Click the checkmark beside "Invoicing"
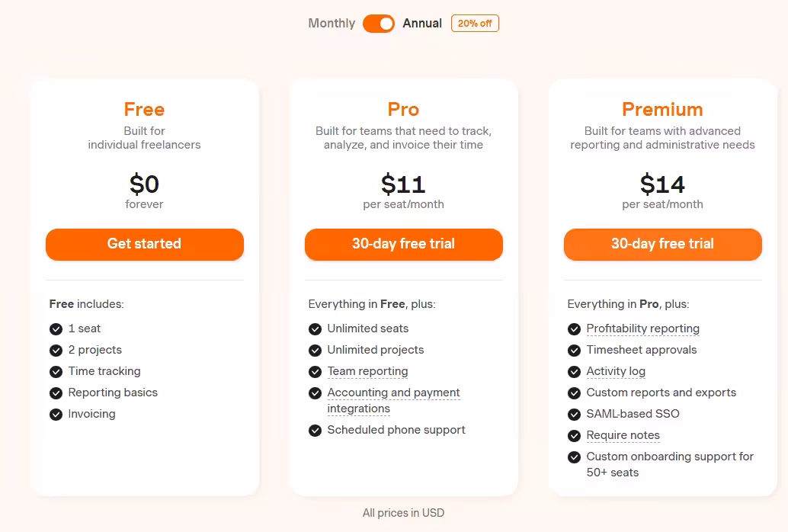 56,414
